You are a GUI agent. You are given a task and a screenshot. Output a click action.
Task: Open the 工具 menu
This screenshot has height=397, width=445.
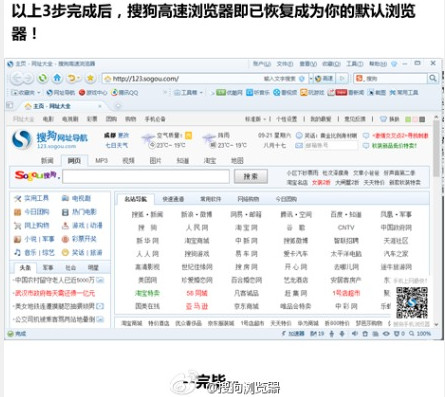click(x=354, y=64)
